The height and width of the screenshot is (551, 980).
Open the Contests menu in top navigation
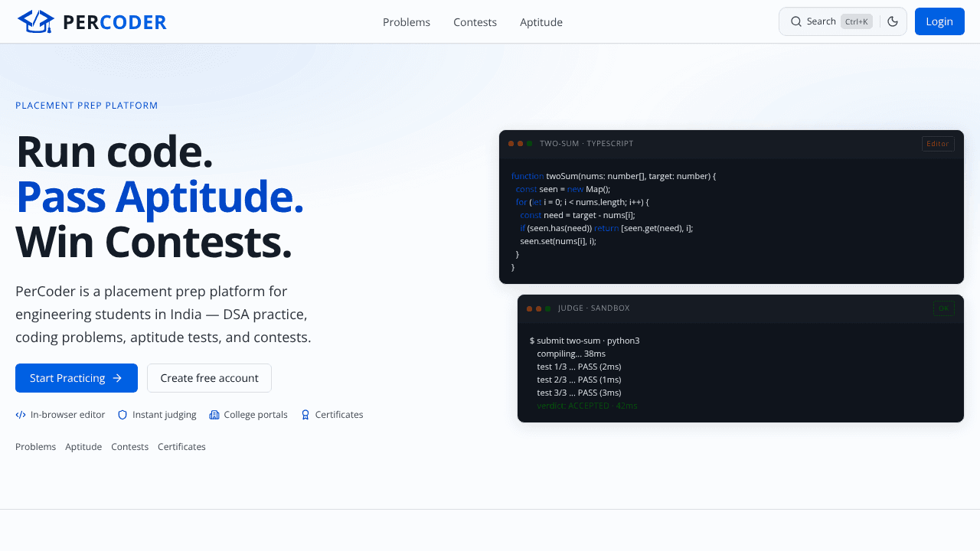pyautogui.click(x=475, y=22)
